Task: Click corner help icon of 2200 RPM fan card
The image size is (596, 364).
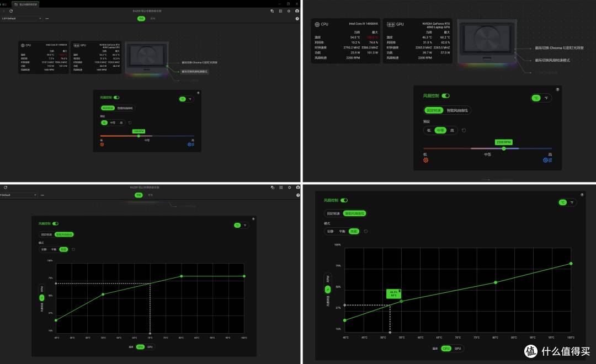Action: (557, 90)
